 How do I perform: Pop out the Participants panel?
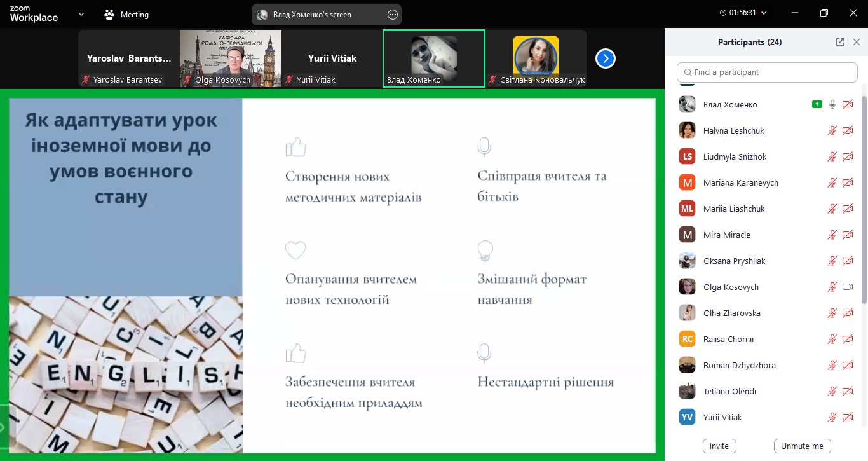[839, 42]
